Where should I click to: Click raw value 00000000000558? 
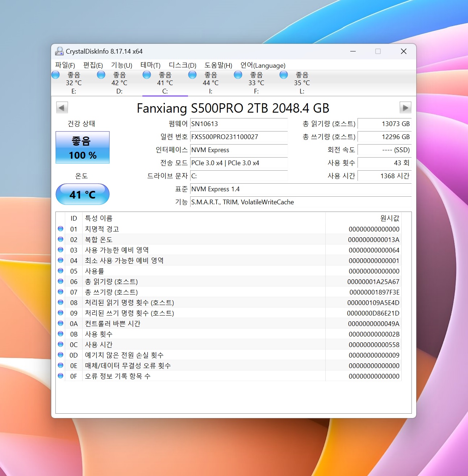tap(374, 345)
